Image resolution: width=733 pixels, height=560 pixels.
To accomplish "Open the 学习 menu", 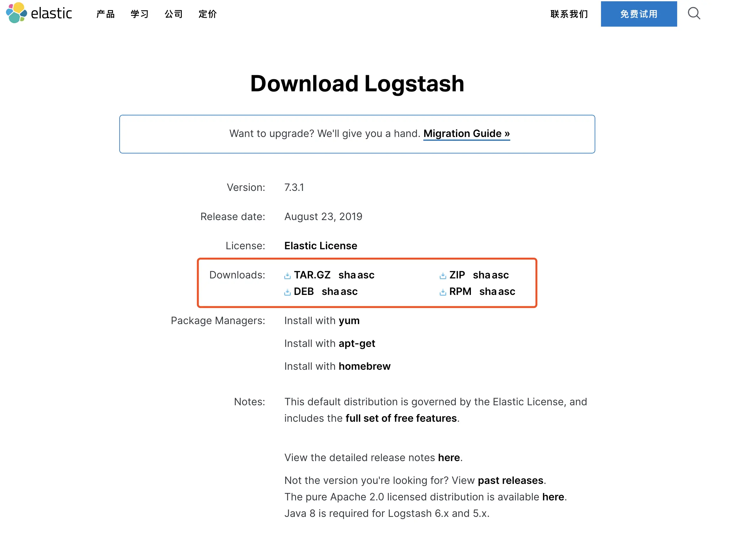I will [x=139, y=14].
